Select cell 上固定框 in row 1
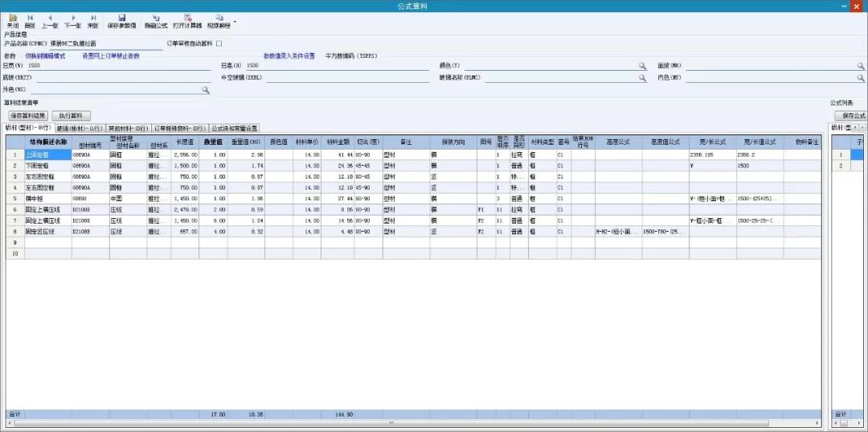This screenshot has height=432, width=868. [x=48, y=155]
